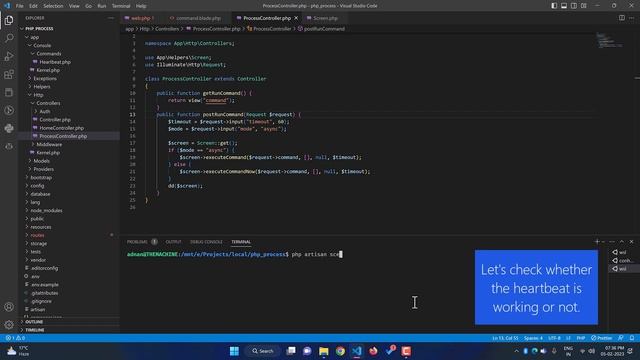This screenshot has height=360, width=640.
Task: Open Chrome from the taskbar
Action: pos(340,351)
